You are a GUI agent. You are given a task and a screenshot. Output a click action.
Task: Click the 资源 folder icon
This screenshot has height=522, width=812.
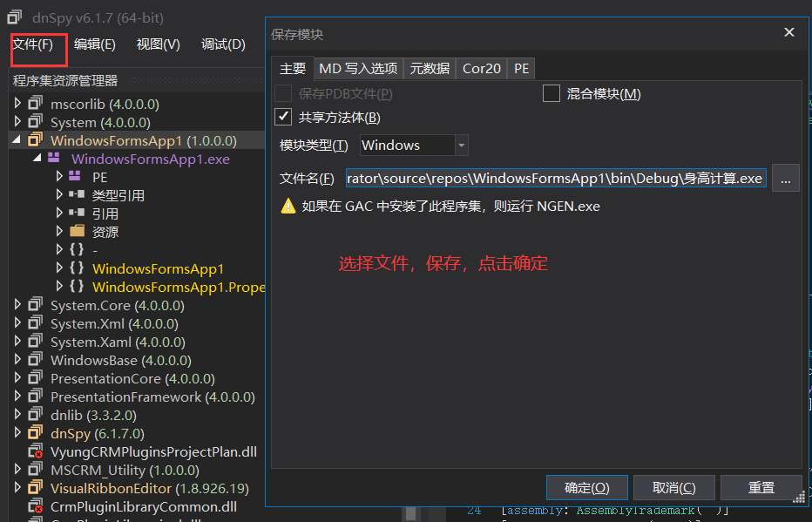(x=77, y=232)
